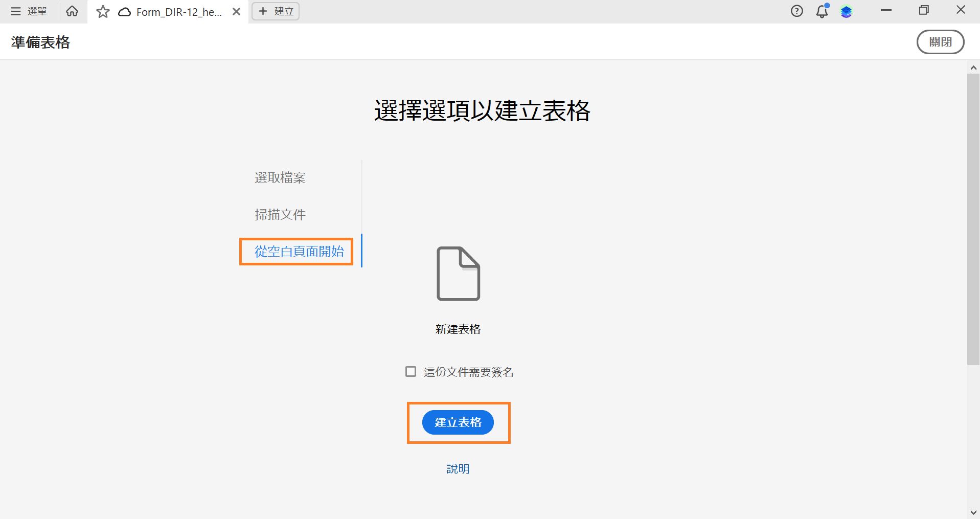Close the Form_DIR-12 tab
This screenshot has width=980, height=519.
[236, 11]
